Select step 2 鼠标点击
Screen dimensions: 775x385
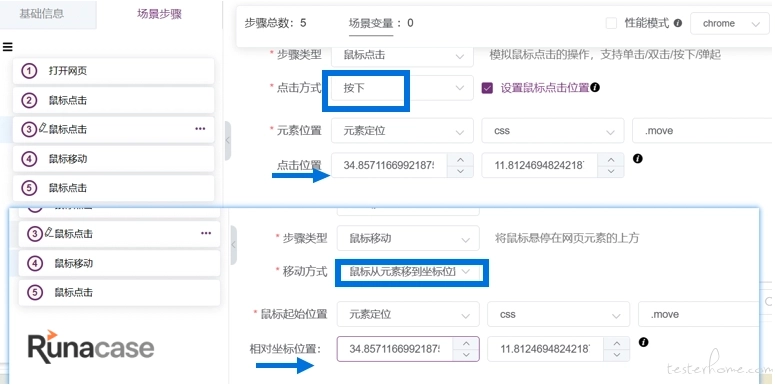113,100
